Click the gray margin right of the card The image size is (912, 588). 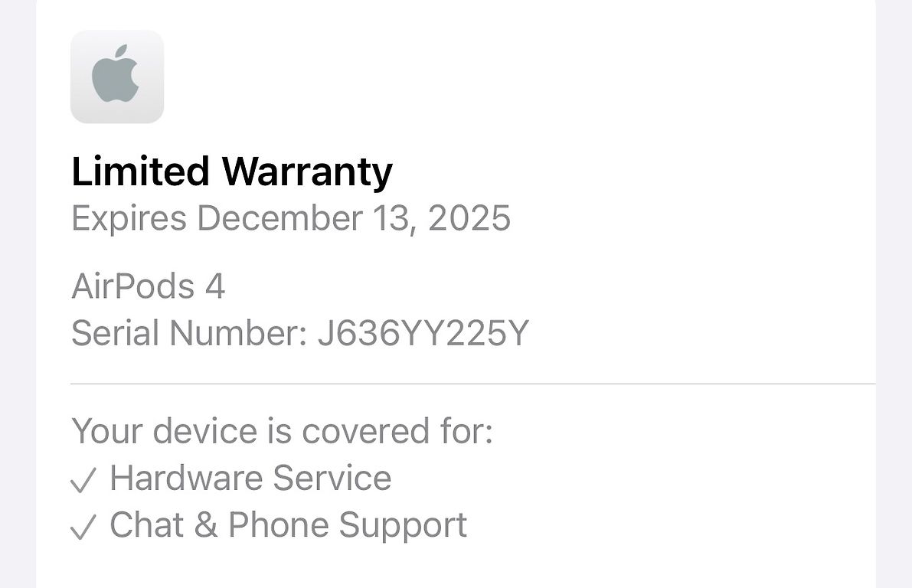894,294
